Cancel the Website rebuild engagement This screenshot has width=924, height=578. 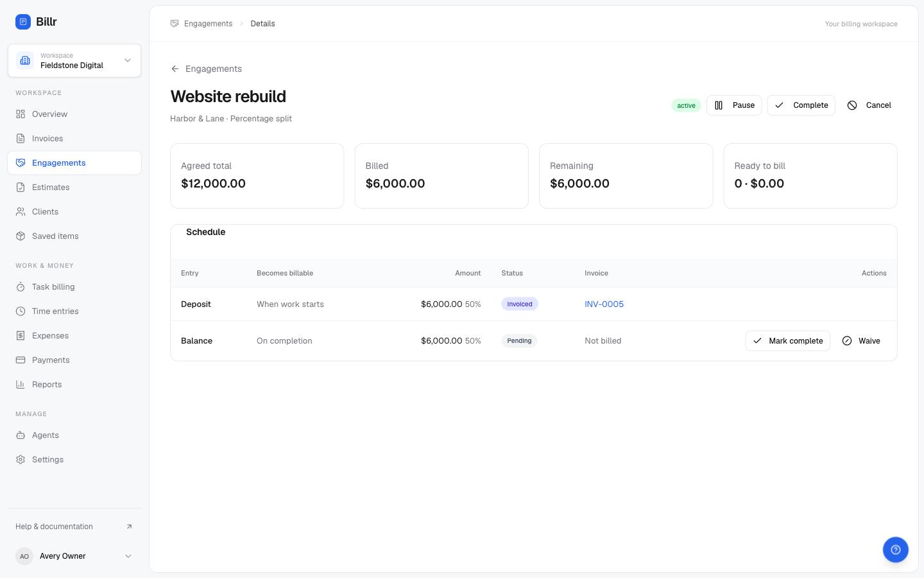click(x=869, y=105)
